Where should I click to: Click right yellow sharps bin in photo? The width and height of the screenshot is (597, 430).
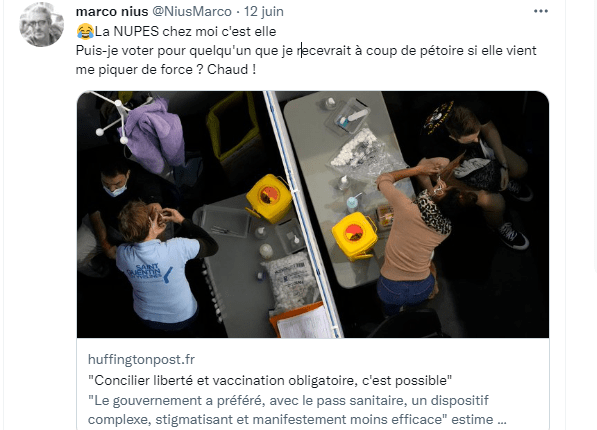point(354,236)
